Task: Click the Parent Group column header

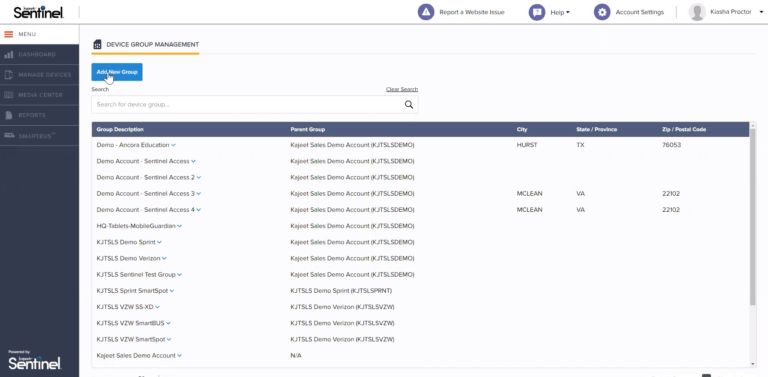Action: (x=308, y=129)
